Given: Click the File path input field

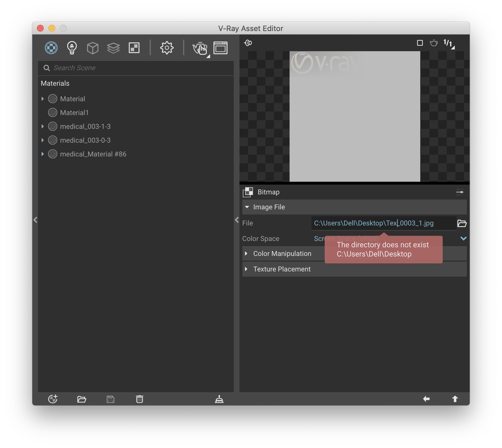Looking at the screenshot, I should click(384, 223).
